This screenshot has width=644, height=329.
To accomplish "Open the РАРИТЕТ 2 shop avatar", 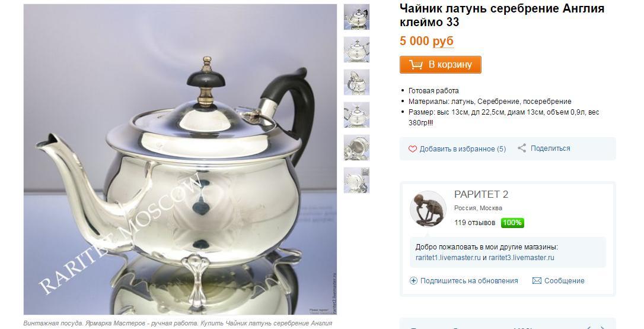I will click(428, 208).
